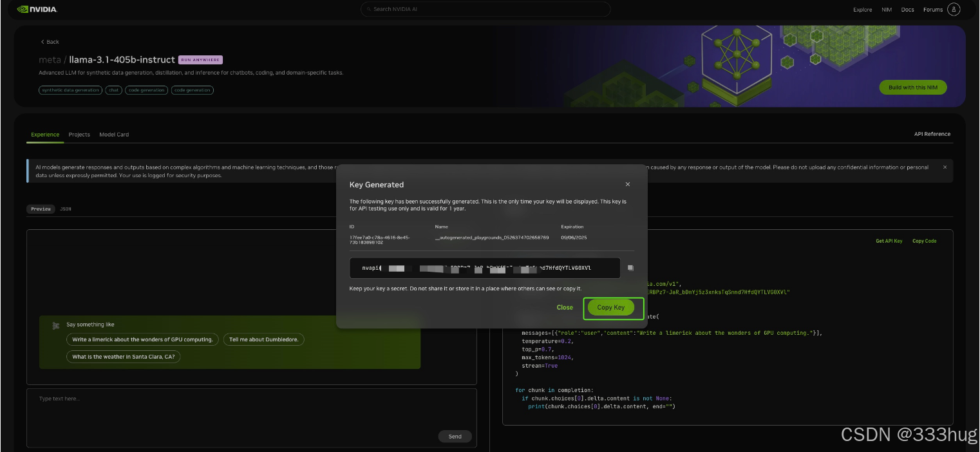Click 'max_tokens=1024' in the code sample

click(x=547, y=357)
